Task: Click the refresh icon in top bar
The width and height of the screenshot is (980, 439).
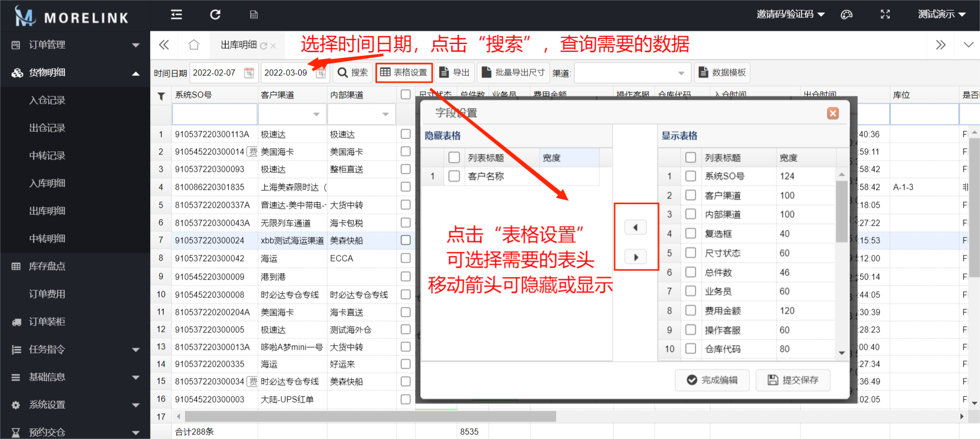Action: 215,14
